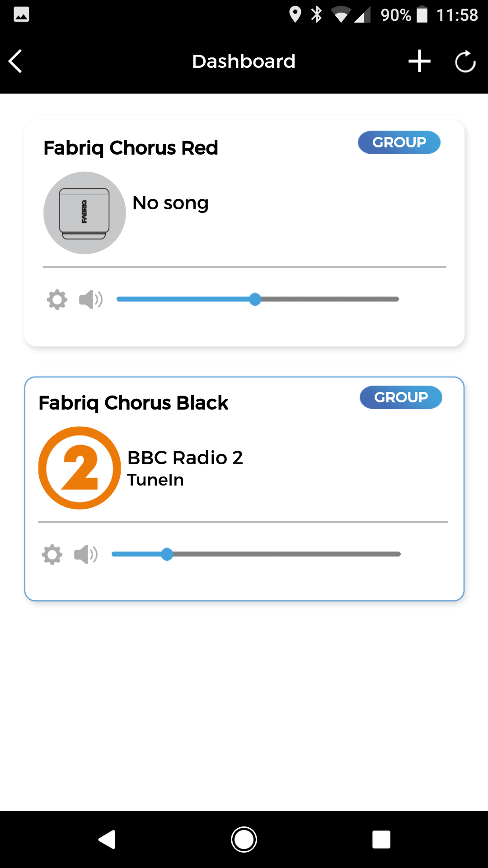
Task: Refresh the Dashboard with the reload icon
Action: coord(465,61)
